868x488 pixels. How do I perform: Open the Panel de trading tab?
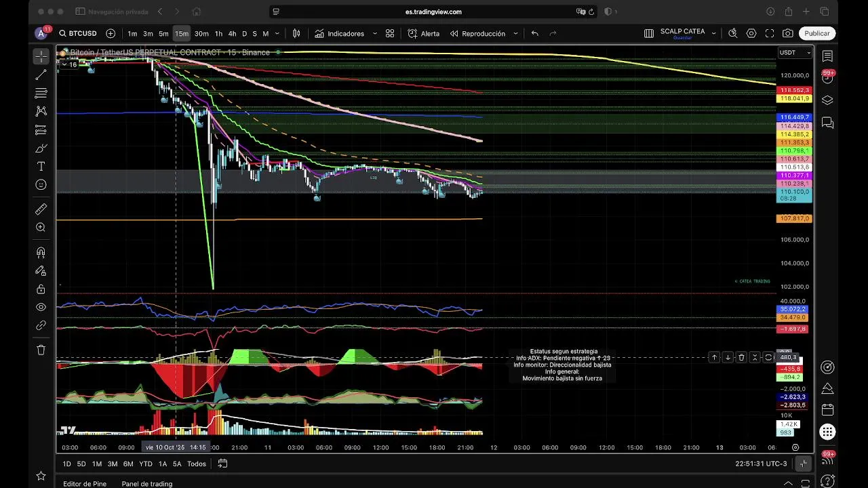[147, 484]
